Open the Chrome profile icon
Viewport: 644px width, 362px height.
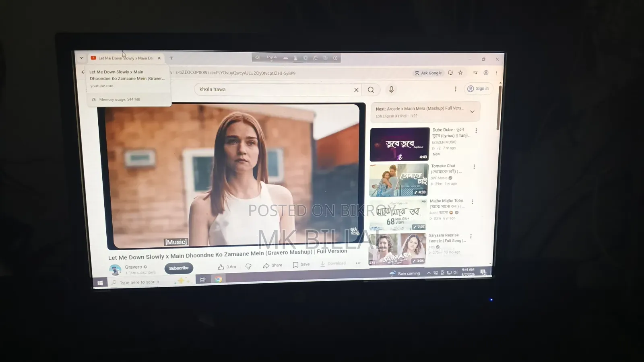pos(486,73)
